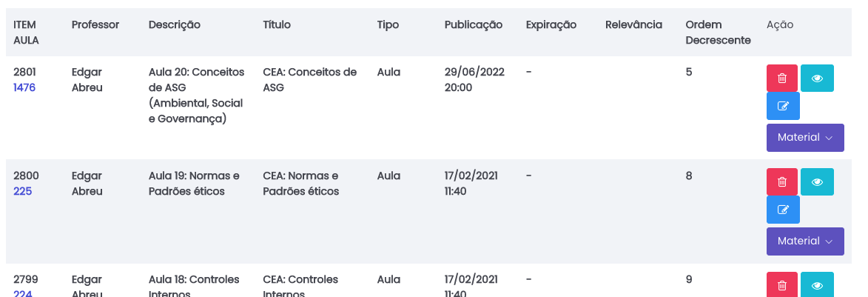View the Aula 20 Conceitos de ASG lesson
The height and width of the screenshot is (297, 868).
click(817, 79)
